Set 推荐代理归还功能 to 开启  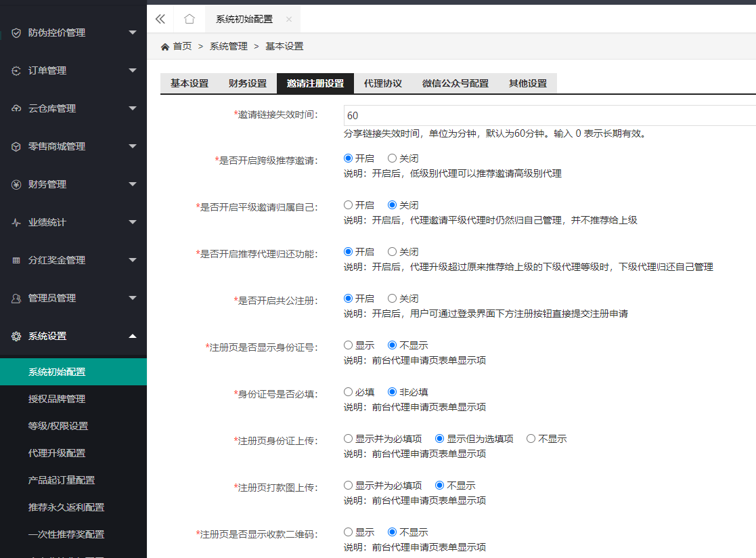tap(348, 252)
